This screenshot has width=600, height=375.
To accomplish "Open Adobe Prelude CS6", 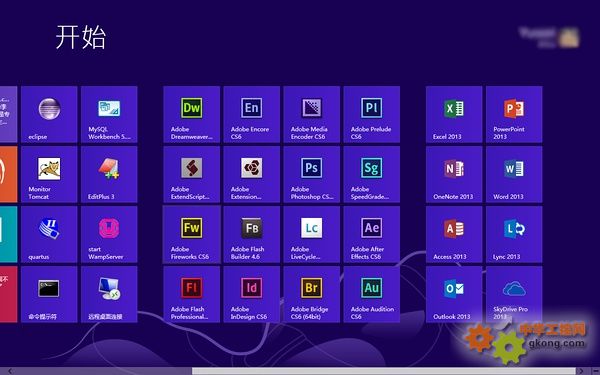I will tap(372, 114).
